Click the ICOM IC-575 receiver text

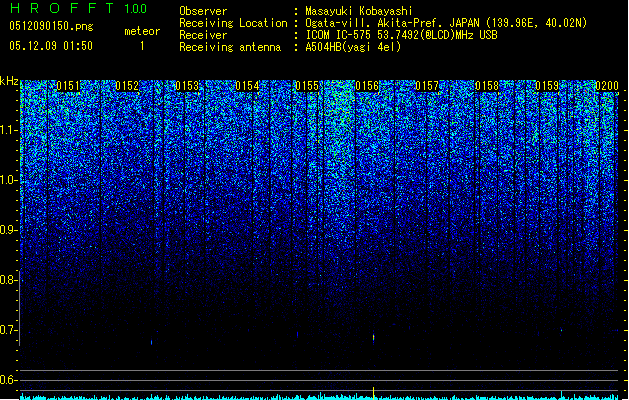[401, 35]
